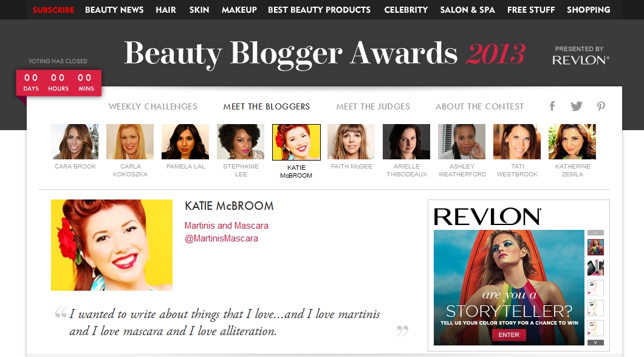Click the Revlon presenter logo in header
The image size is (644, 357).
pos(580,60)
